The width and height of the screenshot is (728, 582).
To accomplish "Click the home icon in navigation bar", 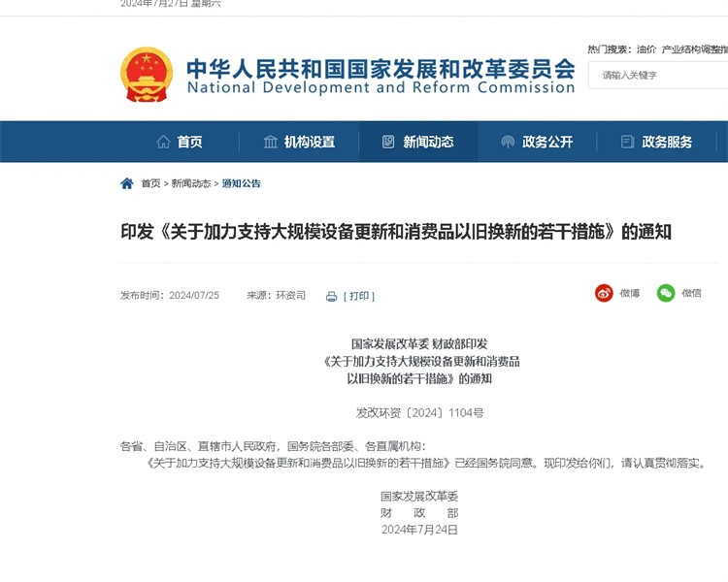I will [x=163, y=142].
